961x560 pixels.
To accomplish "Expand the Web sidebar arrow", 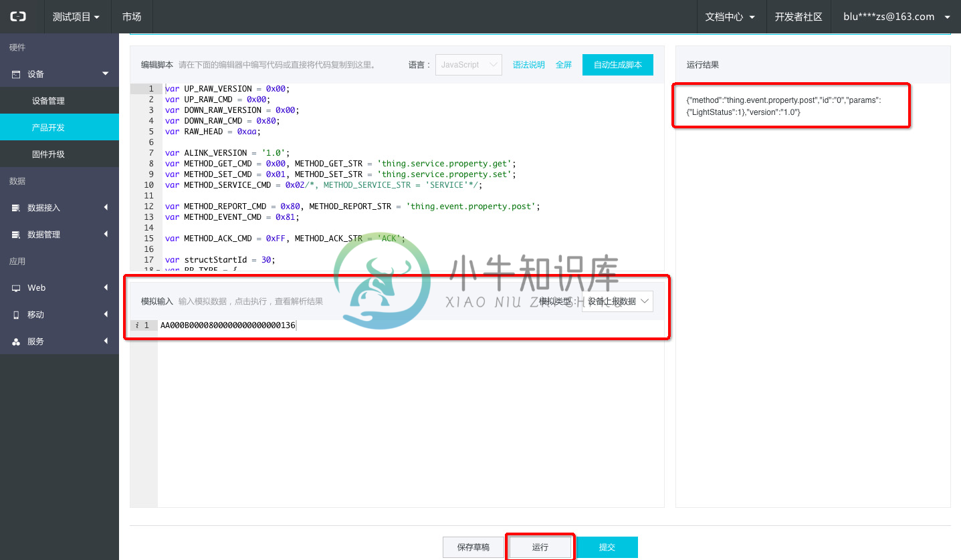I will (106, 288).
